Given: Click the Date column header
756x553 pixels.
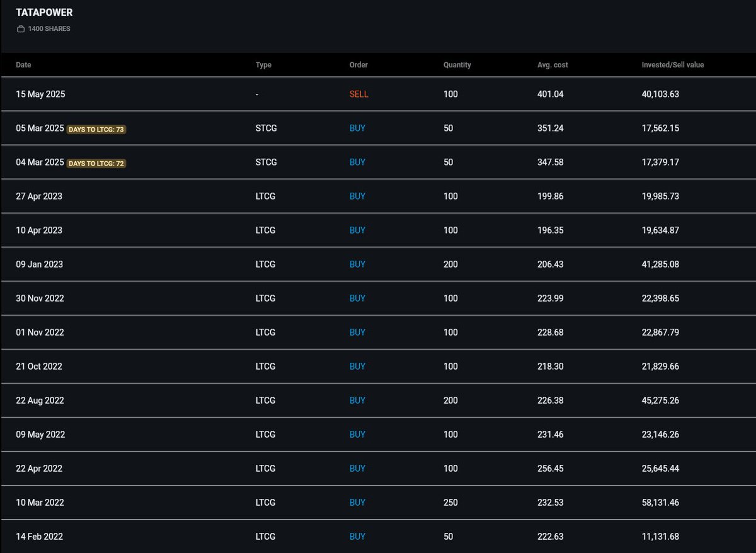Looking at the screenshot, I should coord(23,65).
